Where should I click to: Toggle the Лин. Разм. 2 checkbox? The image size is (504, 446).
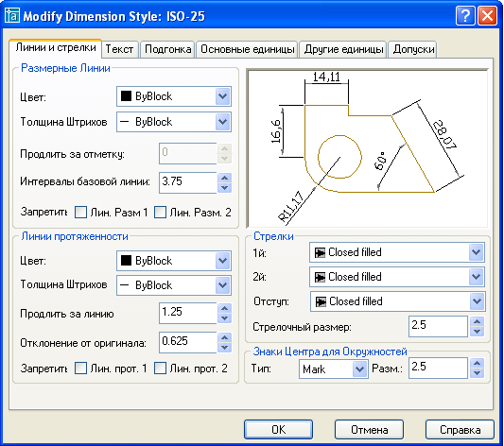tap(160, 213)
